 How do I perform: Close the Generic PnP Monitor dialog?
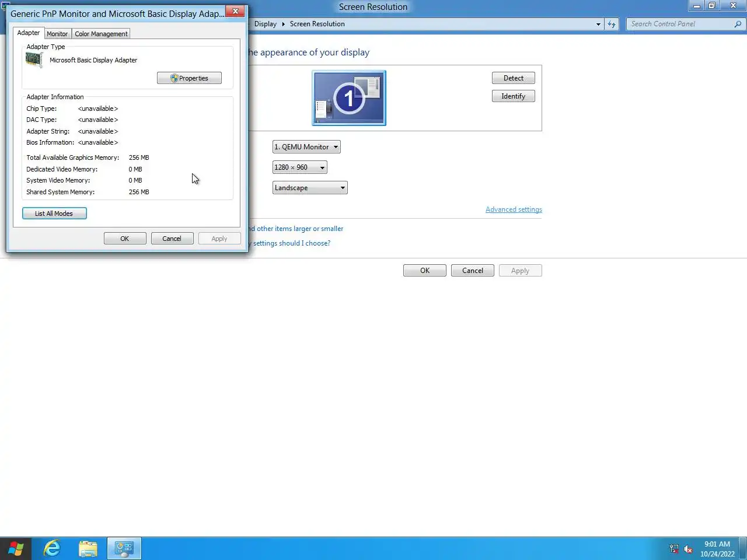235,11
